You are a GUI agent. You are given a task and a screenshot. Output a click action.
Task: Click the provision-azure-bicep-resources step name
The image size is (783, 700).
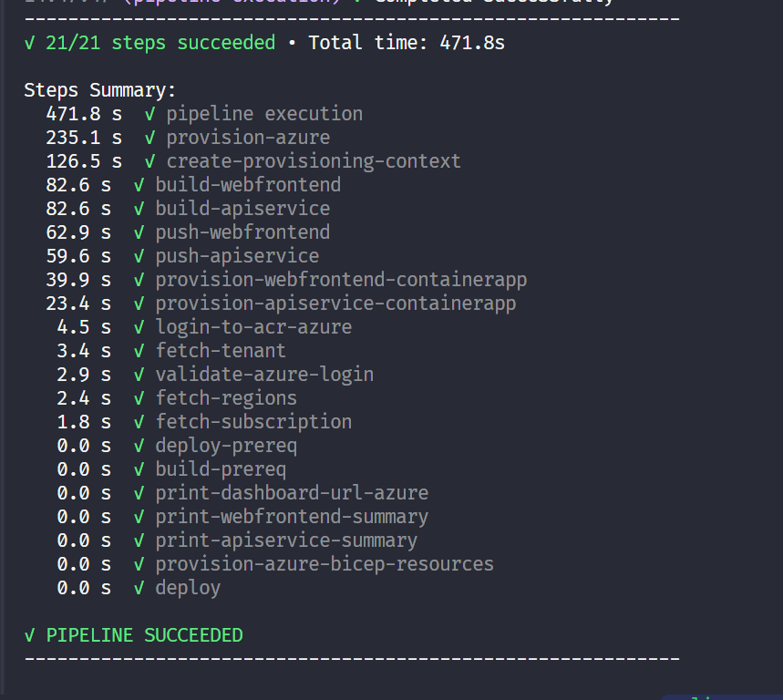[x=325, y=564]
